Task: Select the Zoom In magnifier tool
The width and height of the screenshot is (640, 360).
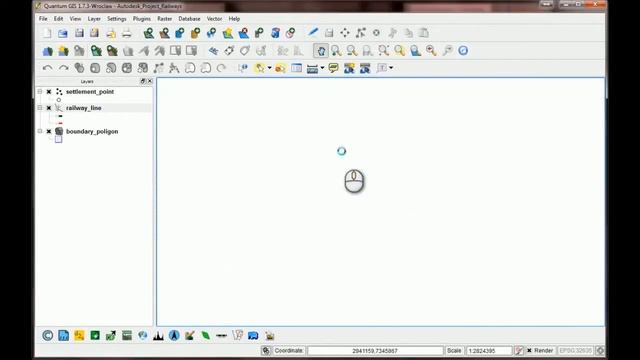Action: tap(336, 51)
